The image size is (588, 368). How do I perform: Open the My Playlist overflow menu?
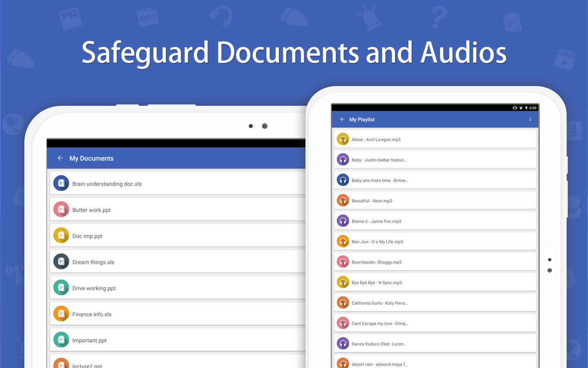coord(530,120)
